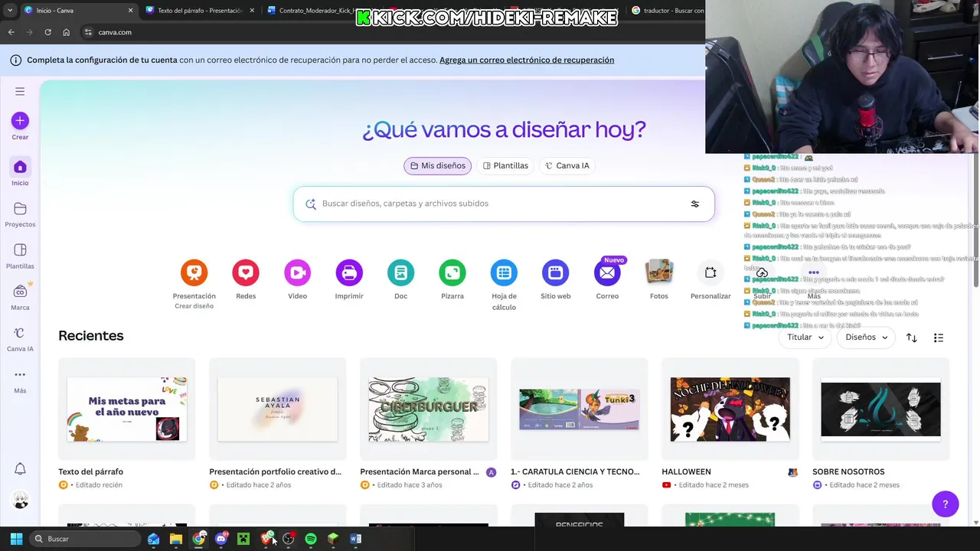Open Minecraft creeper icon in taskbar

pos(243,539)
